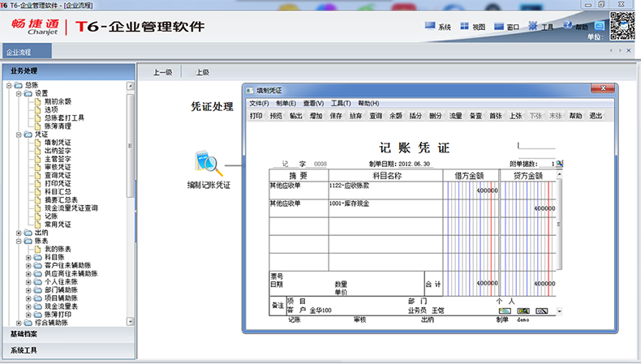Open the 工具 gear icon in header
Viewport: 641px width, 364px height.
532,26
